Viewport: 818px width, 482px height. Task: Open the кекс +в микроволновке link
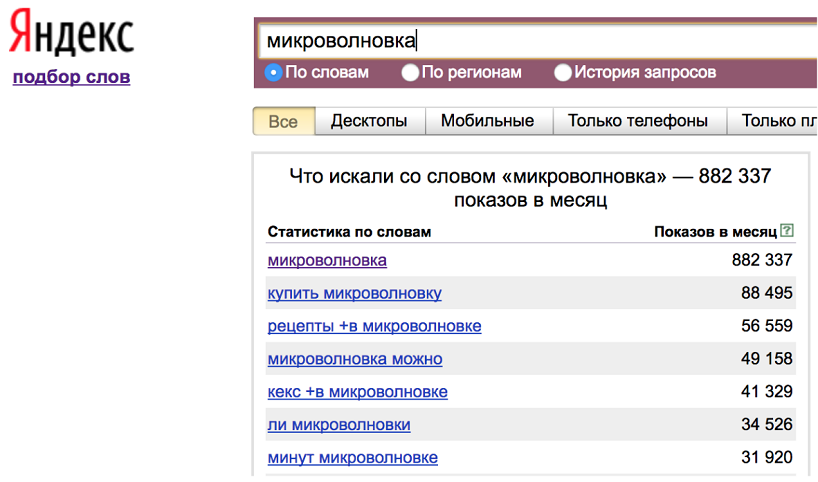357,392
